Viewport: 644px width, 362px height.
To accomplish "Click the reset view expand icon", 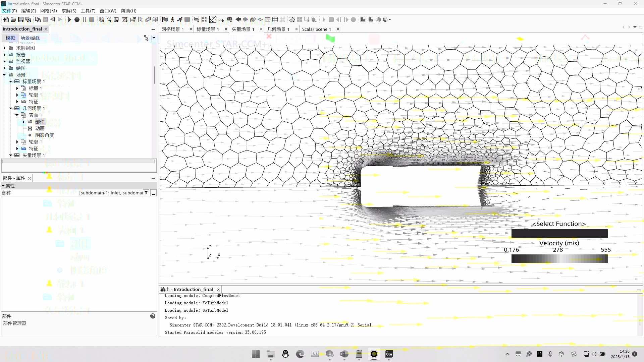I will point(204,19).
